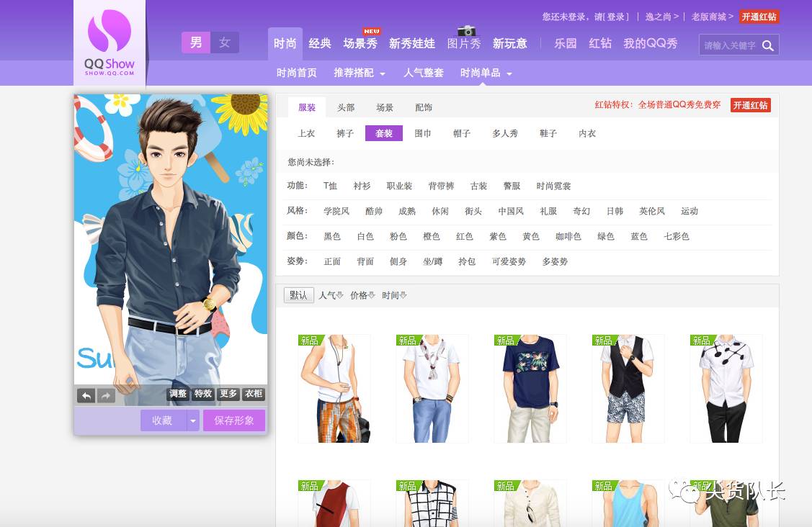Viewport: 812px width, 527px height.
Task: Click the 更多 avatar button
Action: pyautogui.click(x=228, y=394)
